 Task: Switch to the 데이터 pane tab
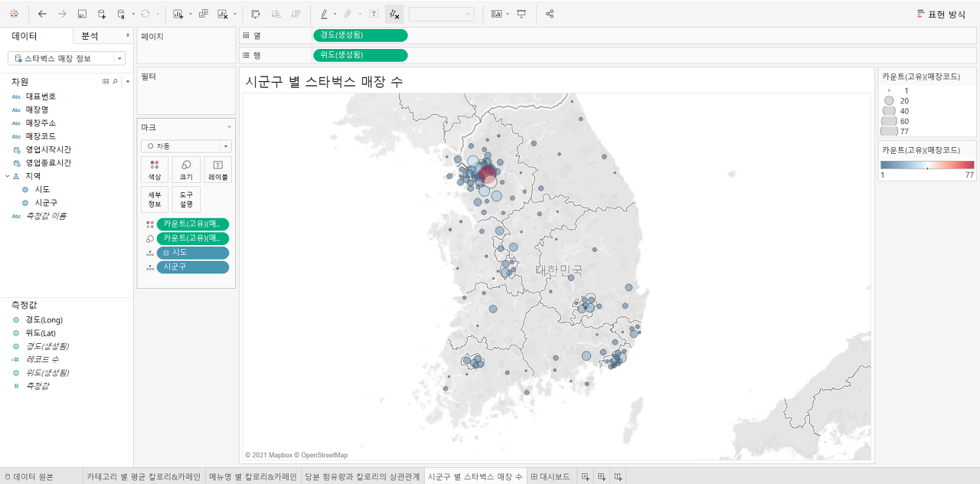(24, 36)
